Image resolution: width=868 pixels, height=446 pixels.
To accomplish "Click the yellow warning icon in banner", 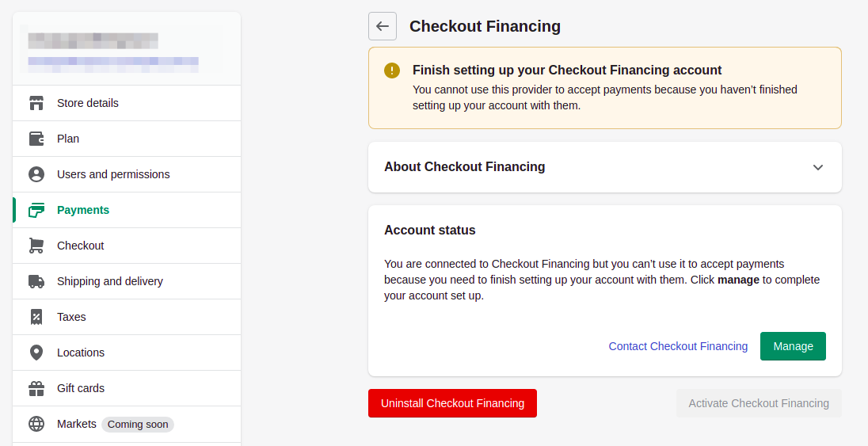I will point(392,71).
